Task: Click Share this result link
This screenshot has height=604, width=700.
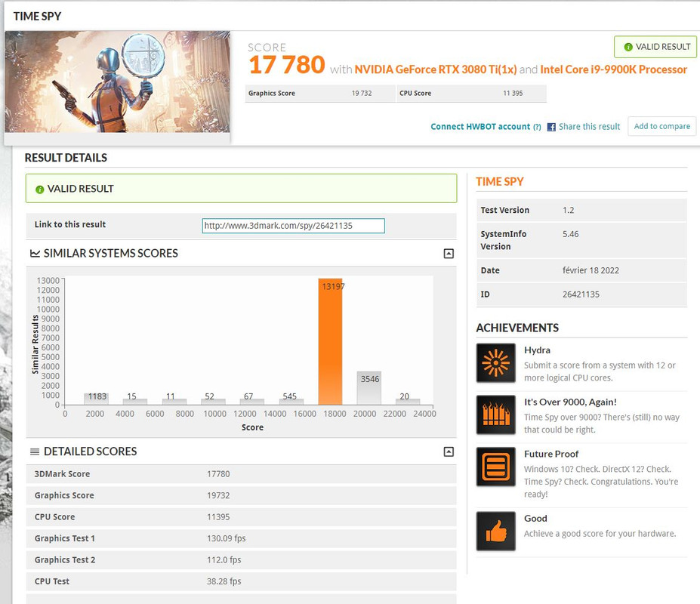Action: pyautogui.click(x=589, y=127)
